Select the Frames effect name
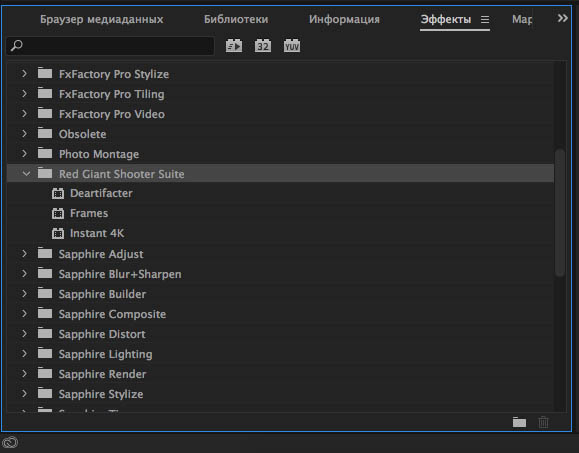 click(89, 213)
